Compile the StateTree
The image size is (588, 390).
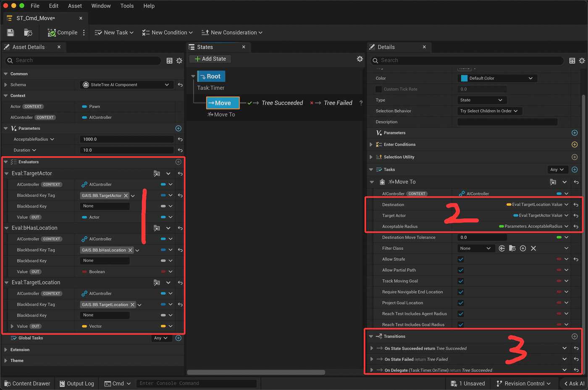[62, 32]
